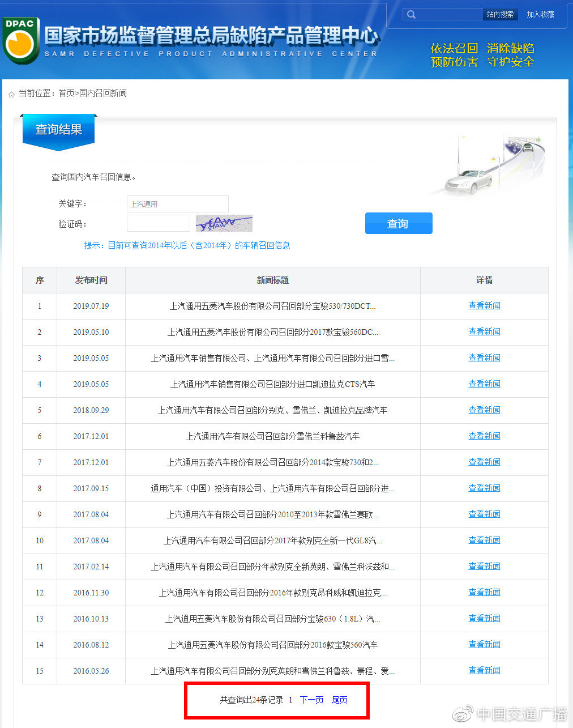
Task: Click title 上汽通用五菱...宝骏530/730DCT
Action: [x=272, y=306]
